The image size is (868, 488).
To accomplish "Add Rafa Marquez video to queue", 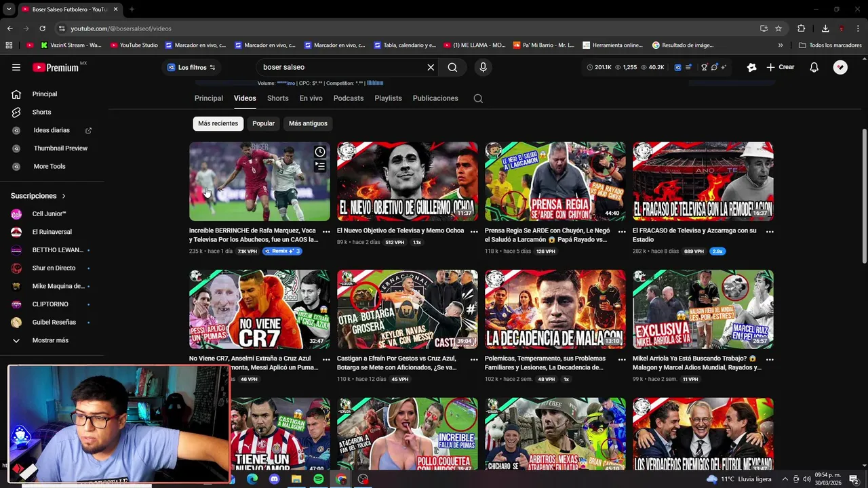I will [x=320, y=166].
